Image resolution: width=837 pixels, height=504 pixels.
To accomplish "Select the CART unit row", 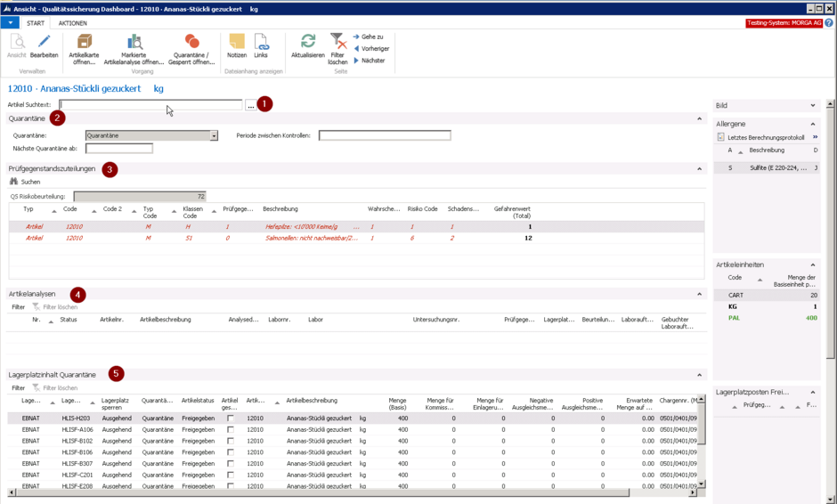I will pyautogui.click(x=767, y=296).
